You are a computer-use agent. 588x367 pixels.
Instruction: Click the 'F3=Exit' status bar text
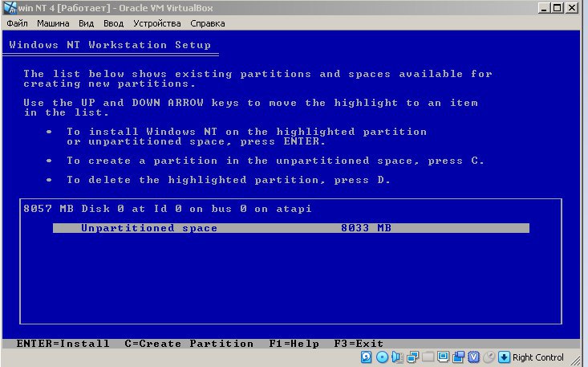pos(359,344)
